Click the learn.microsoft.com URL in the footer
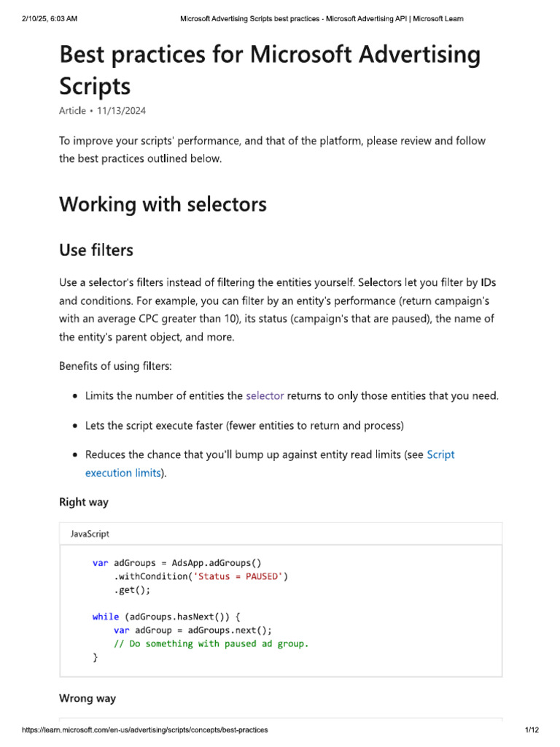 [x=145, y=729]
